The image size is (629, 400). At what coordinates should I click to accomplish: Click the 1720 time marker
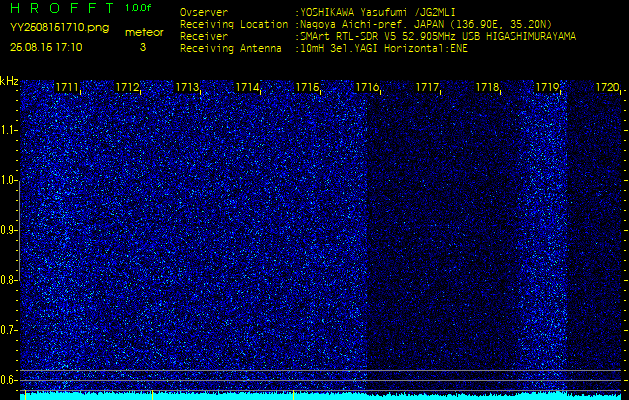[x=607, y=87]
